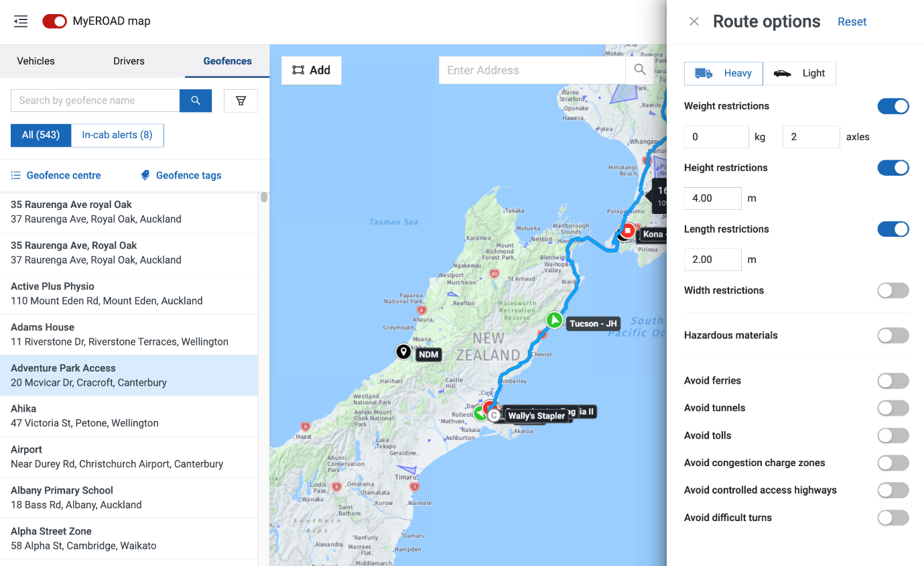Disable Length restrictions toggle
This screenshot has width=924, height=566.
(x=893, y=229)
